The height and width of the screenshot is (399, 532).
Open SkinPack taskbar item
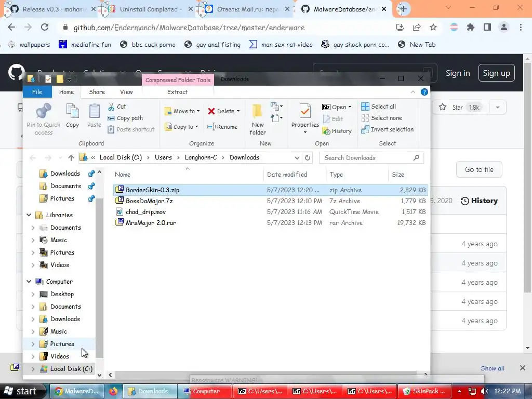coord(424,391)
